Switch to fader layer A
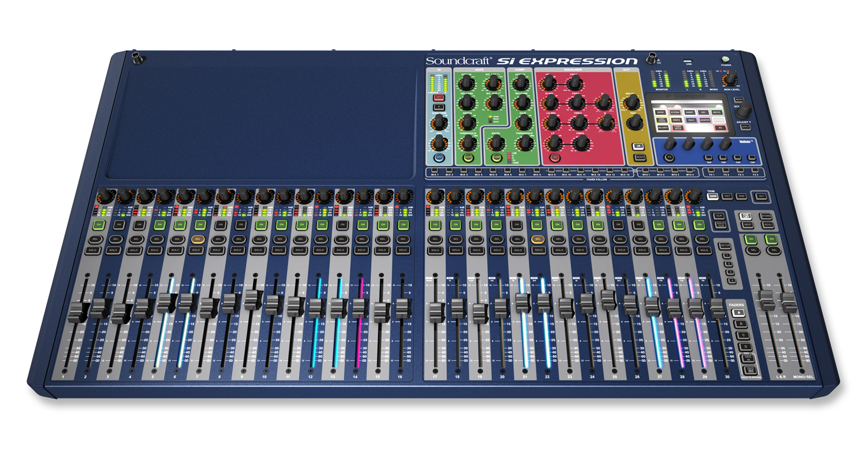Viewport: 868px width, 475px height. tap(738, 313)
